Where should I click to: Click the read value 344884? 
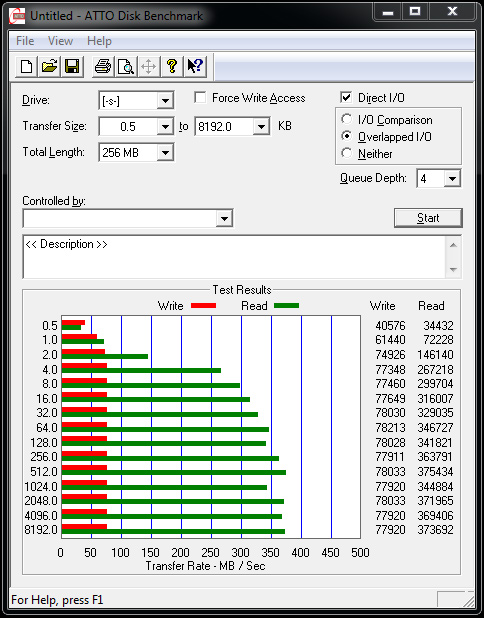click(436, 486)
